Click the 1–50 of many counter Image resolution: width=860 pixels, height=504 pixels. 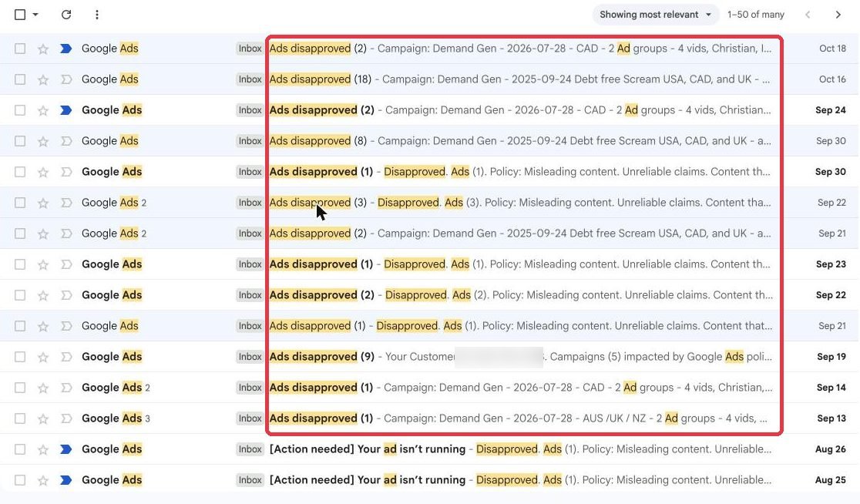coord(756,15)
